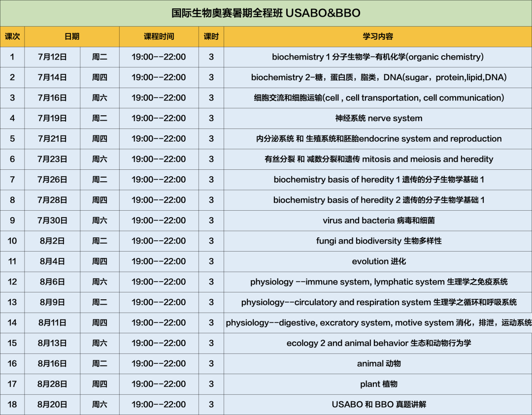Click 周六 in the 7月16日 row
Screen dimensions: 532x415
[100, 98]
